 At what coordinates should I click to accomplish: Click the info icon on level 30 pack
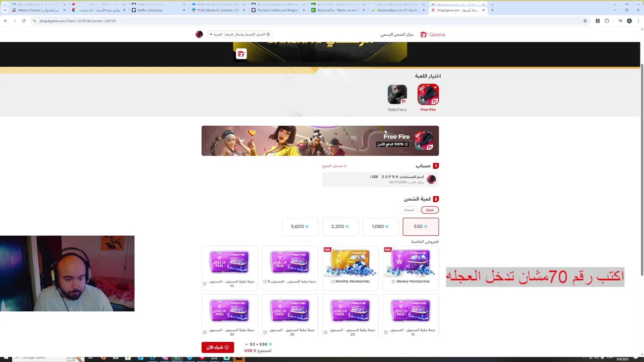pyautogui.click(x=205, y=332)
